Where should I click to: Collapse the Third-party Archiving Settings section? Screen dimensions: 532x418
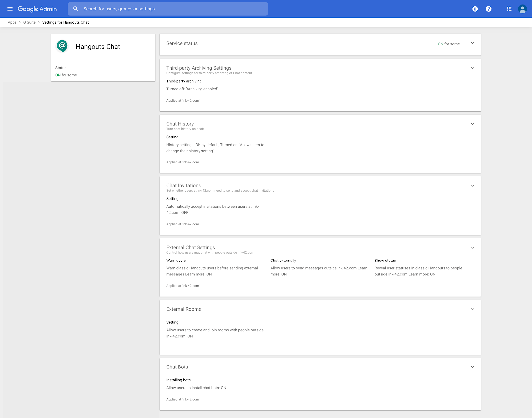click(x=472, y=68)
